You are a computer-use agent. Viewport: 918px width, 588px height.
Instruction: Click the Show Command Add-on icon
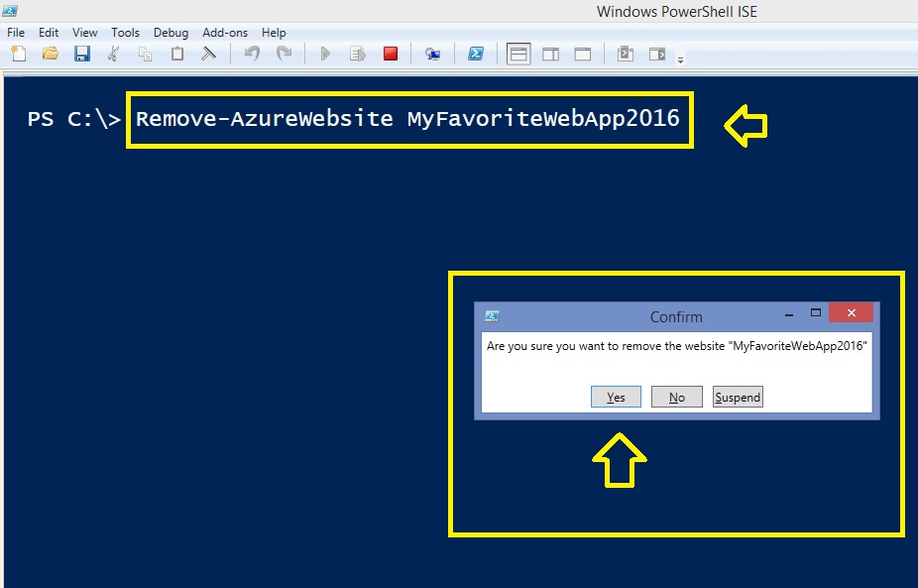point(657,54)
